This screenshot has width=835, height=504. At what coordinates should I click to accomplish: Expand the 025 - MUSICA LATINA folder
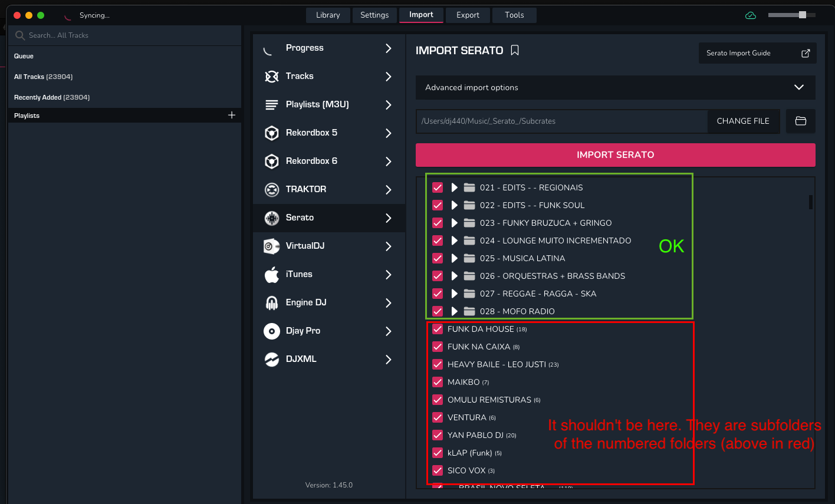[454, 258]
